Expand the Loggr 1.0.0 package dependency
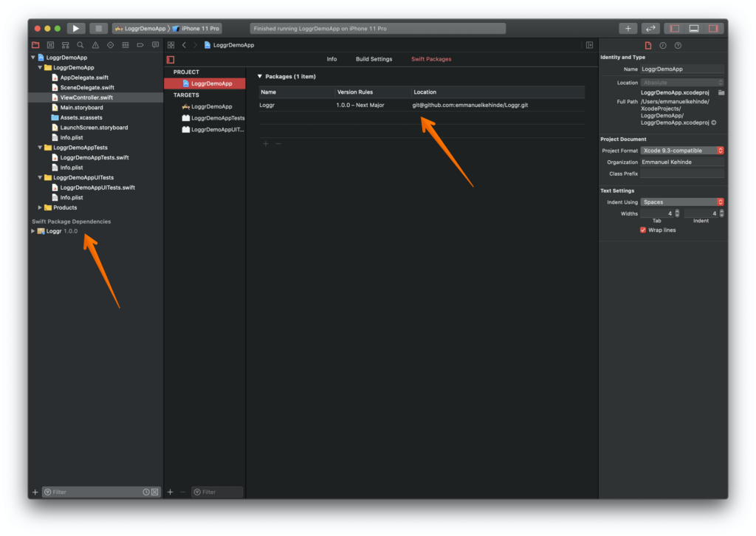The image size is (756, 536). (x=32, y=231)
